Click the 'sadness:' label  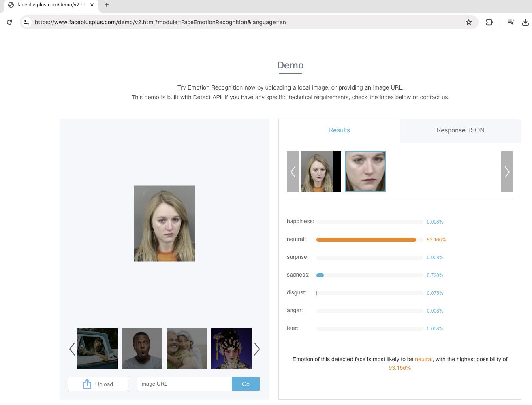coord(298,275)
